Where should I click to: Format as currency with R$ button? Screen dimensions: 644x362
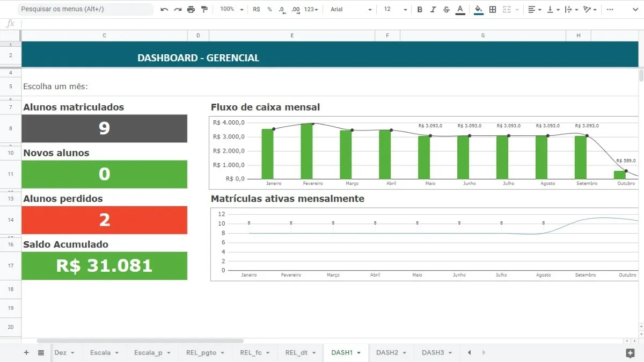(257, 10)
